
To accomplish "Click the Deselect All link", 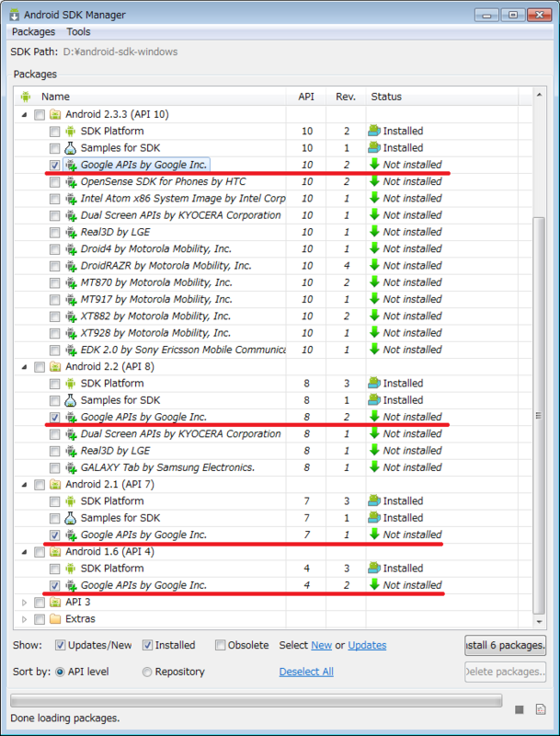I will (306, 672).
